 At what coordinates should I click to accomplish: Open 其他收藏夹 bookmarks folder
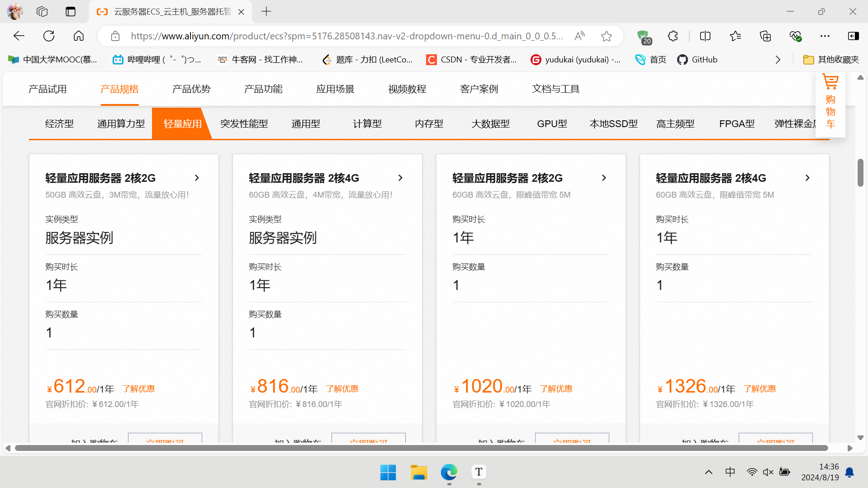pos(831,60)
